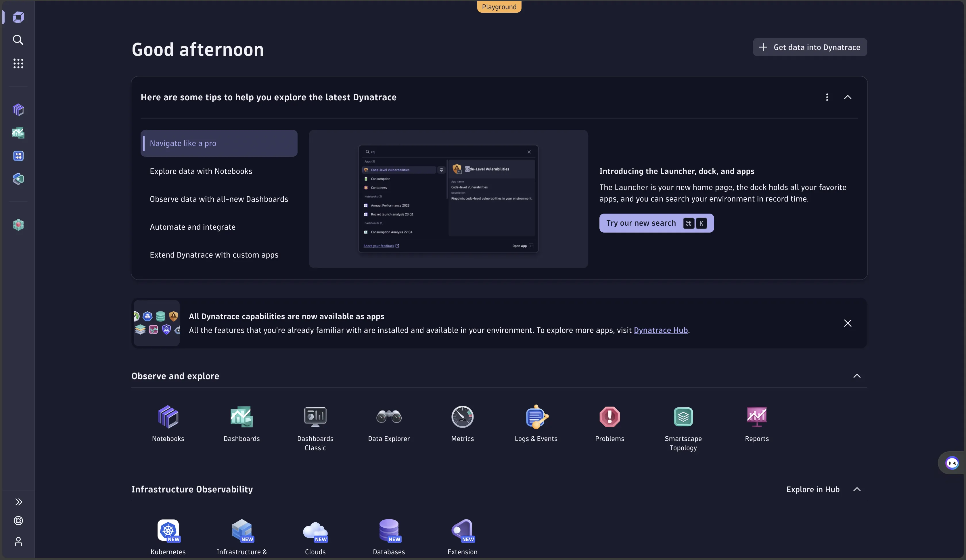Open the app launcher grid icon
966x560 pixels.
click(x=18, y=64)
